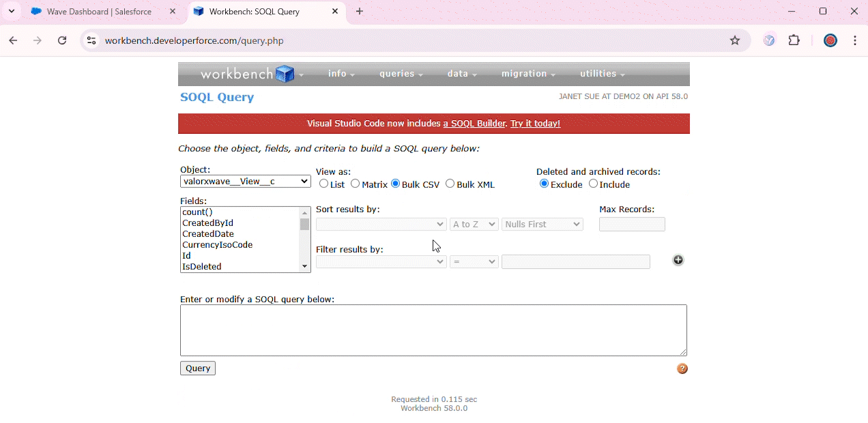Open new browser tab with plus
The image size is (868, 423).
tap(360, 12)
